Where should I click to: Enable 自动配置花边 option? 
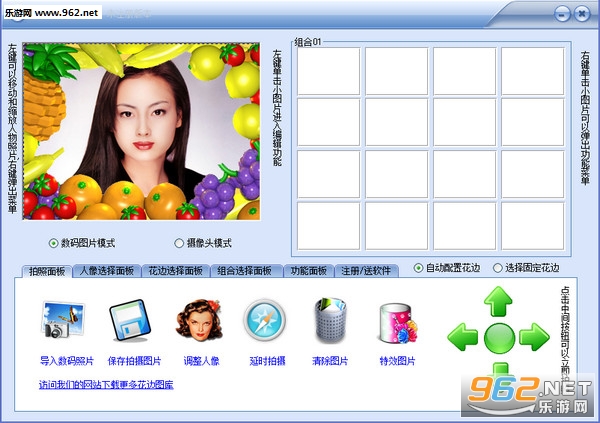point(419,268)
